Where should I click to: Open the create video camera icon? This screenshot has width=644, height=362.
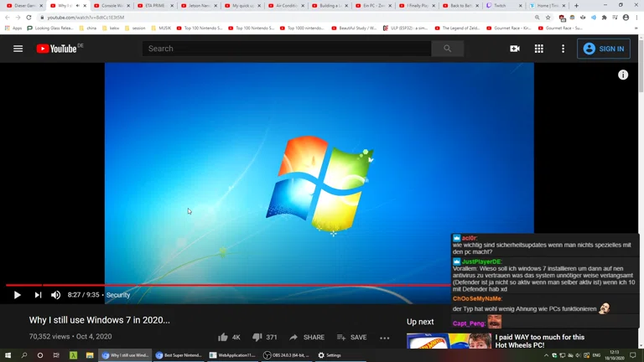[515, 49]
